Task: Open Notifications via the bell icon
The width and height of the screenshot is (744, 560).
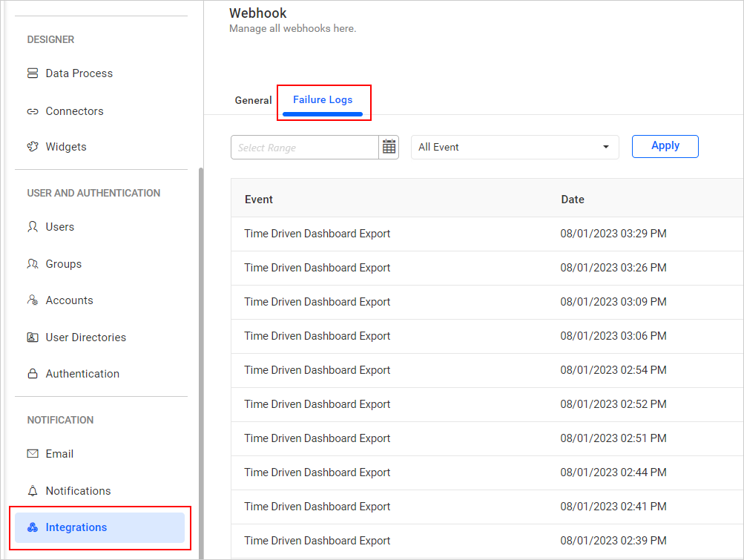Action: [x=31, y=490]
